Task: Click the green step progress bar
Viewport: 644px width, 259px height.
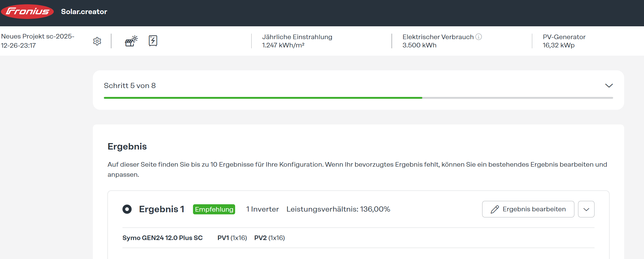Action: (x=263, y=98)
